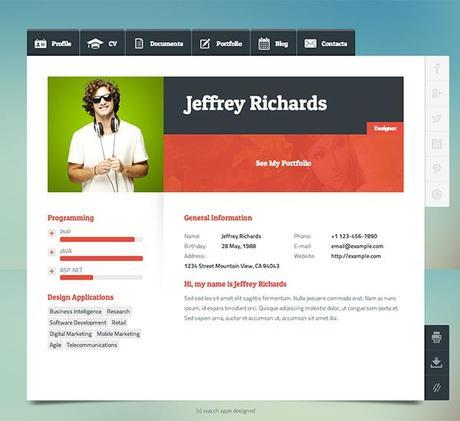This screenshot has width=460, height=421.
Task: Click the Dribbble icon in the social sidebar
Action: pos(437,194)
